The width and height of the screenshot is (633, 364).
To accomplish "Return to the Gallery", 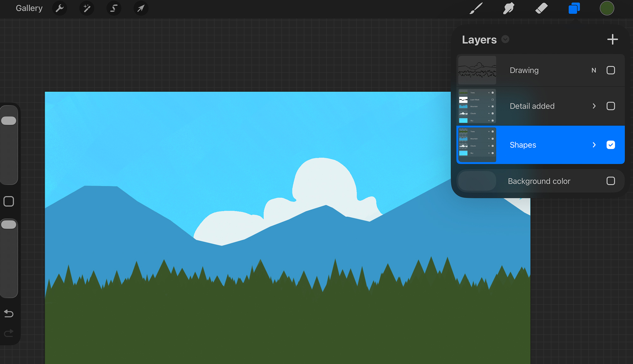I will pyautogui.click(x=29, y=8).
